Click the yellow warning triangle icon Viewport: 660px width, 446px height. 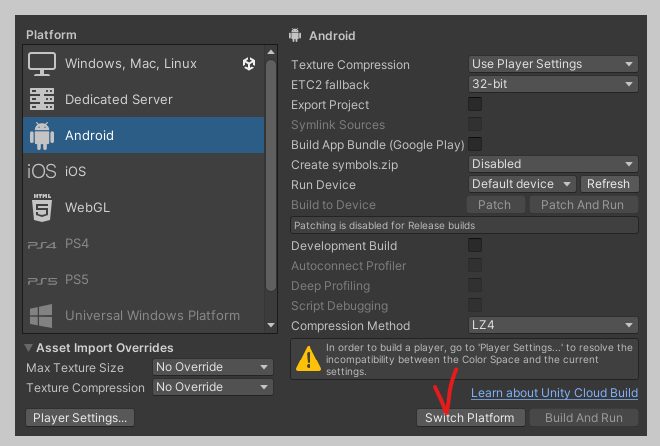(309, 359)
